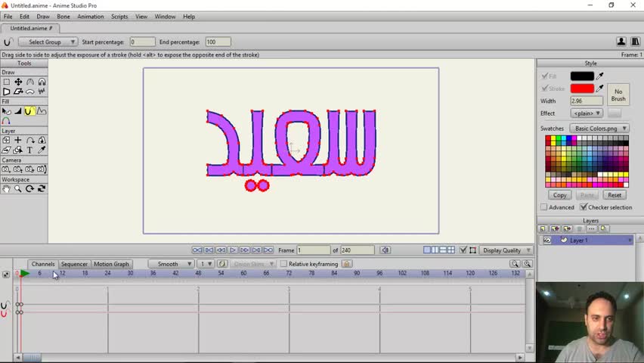Select the Curvature tool in Draw section
Viewport: 644px width, 363px height.
click(x=42, y=82)
